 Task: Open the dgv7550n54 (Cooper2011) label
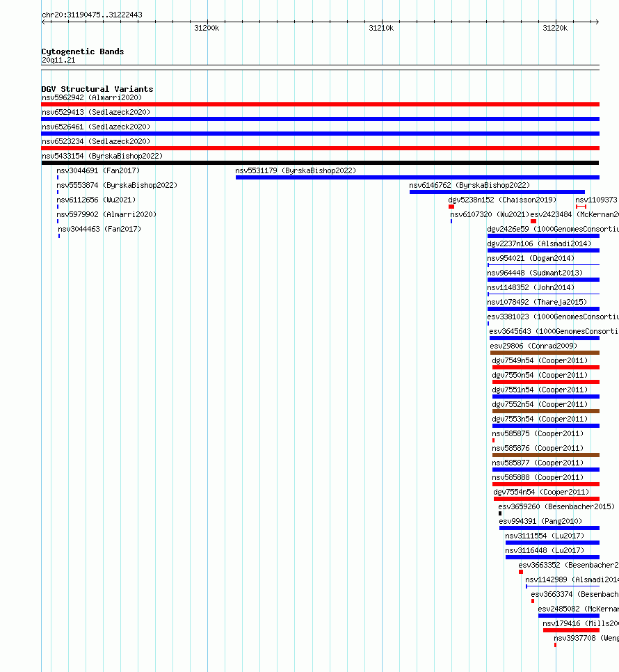pyautogui.click(x=540, y=374)
